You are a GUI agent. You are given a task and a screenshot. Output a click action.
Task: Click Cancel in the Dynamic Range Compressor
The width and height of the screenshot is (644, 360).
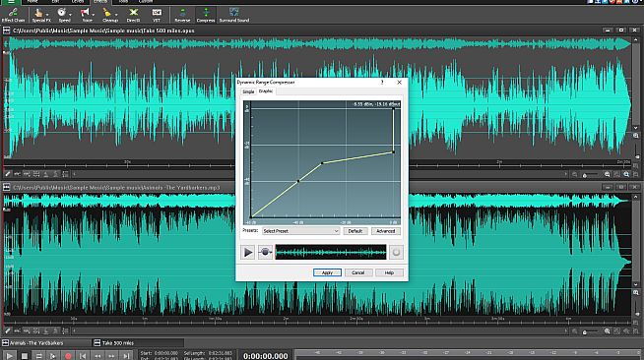[x=358, y=272]
